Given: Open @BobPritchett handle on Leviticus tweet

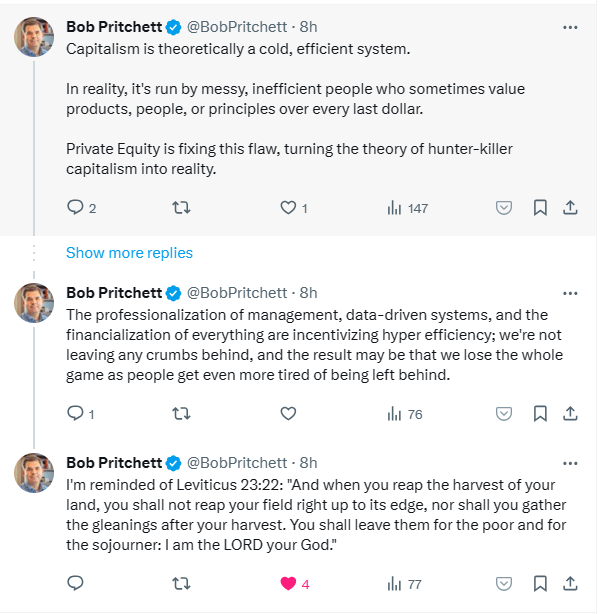Looking at the screenshot, I should point(237,463).
